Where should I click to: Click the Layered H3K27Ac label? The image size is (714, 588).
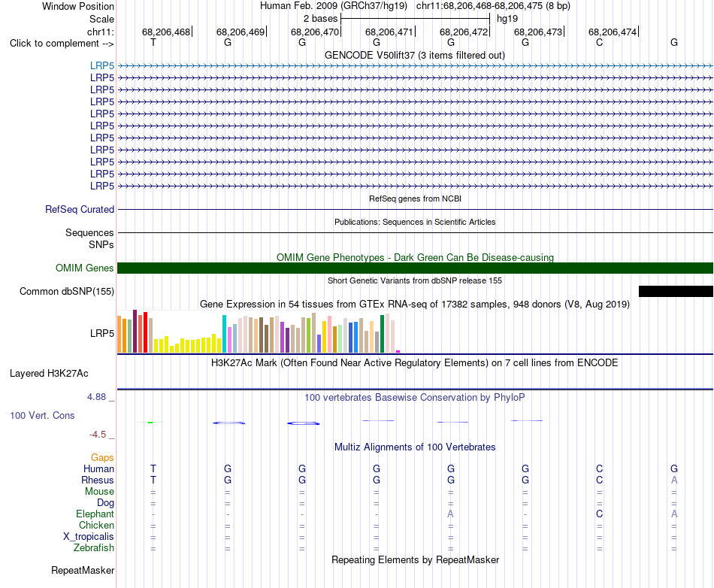point(49,374)
